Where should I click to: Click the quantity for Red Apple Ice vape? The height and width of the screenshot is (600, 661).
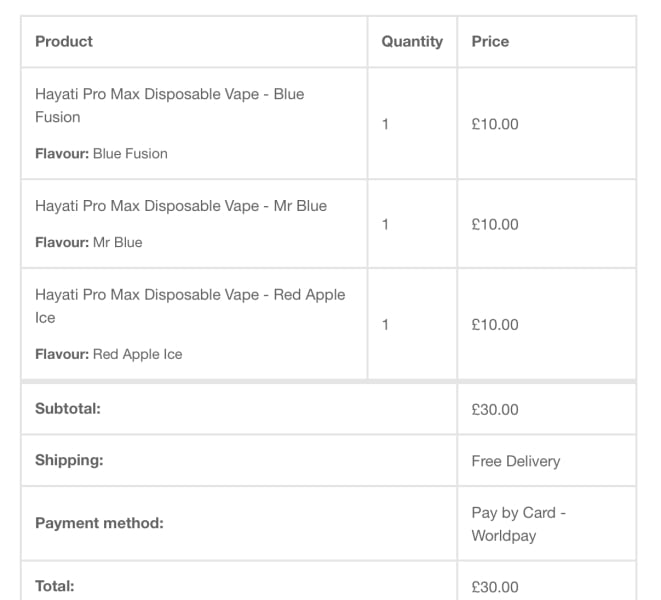[386, 325]
